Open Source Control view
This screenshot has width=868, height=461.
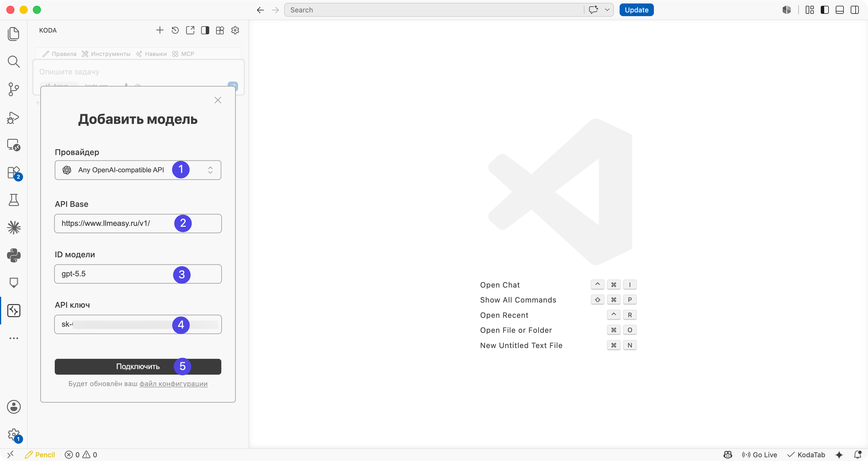pyautogui.click(x=14, y=89)
